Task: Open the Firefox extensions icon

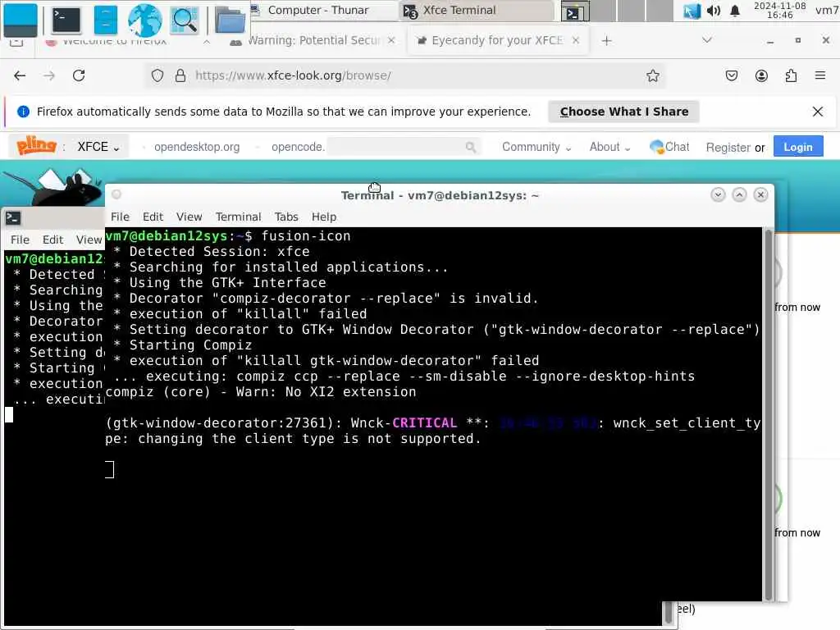Action: coord(791,75)
